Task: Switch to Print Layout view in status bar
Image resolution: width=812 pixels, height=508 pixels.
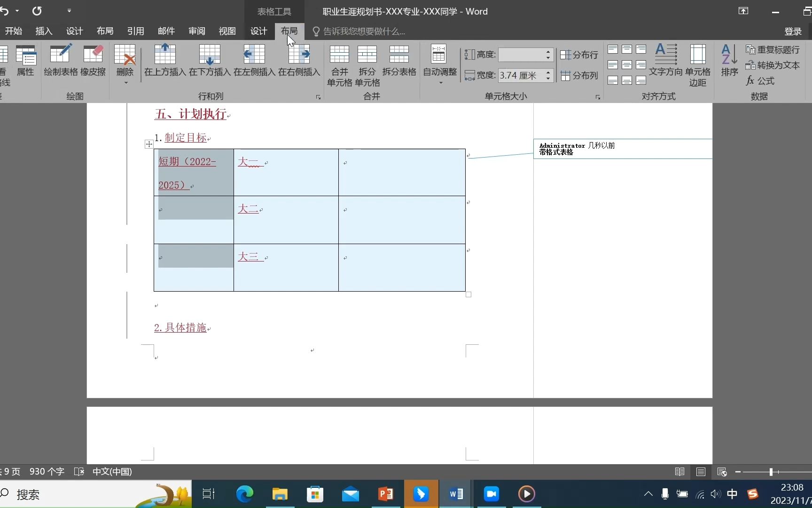Action: (x=701, y=472)
